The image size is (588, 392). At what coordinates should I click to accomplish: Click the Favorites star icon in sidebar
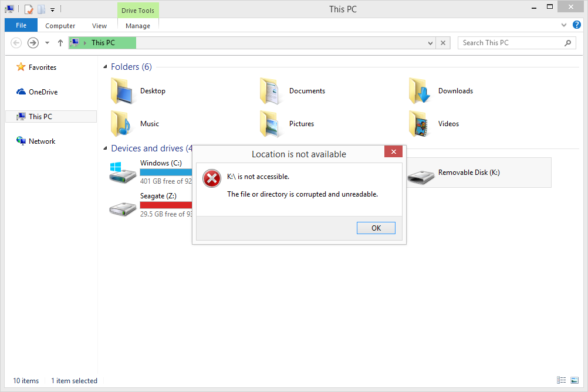(21, 67)
